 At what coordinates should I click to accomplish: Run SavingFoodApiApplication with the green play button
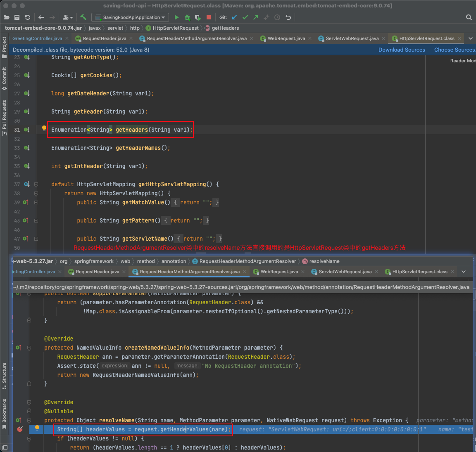(x=176, y=17)
